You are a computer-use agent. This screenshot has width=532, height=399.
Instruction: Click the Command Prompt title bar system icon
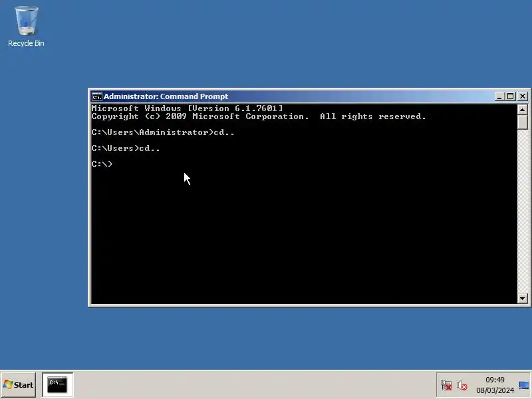click(96, 96)
